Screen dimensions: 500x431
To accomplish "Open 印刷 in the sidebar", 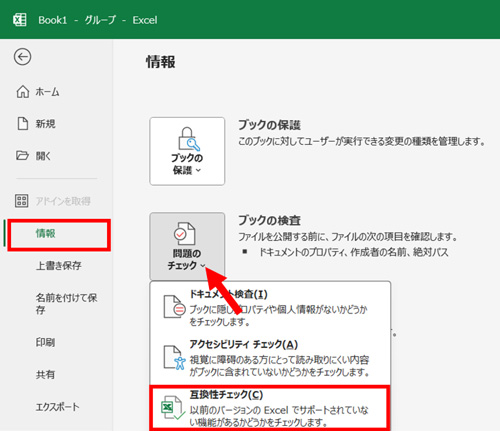I will 57,342.
